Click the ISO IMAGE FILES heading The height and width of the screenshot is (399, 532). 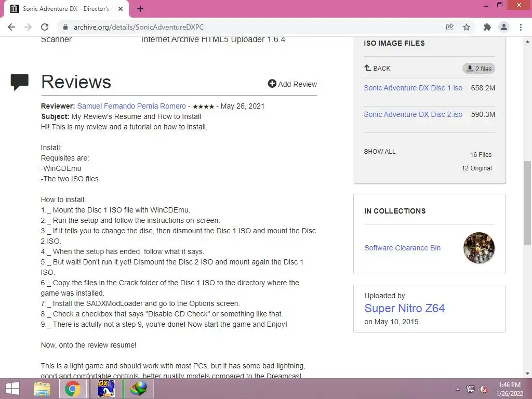(394, 43)
